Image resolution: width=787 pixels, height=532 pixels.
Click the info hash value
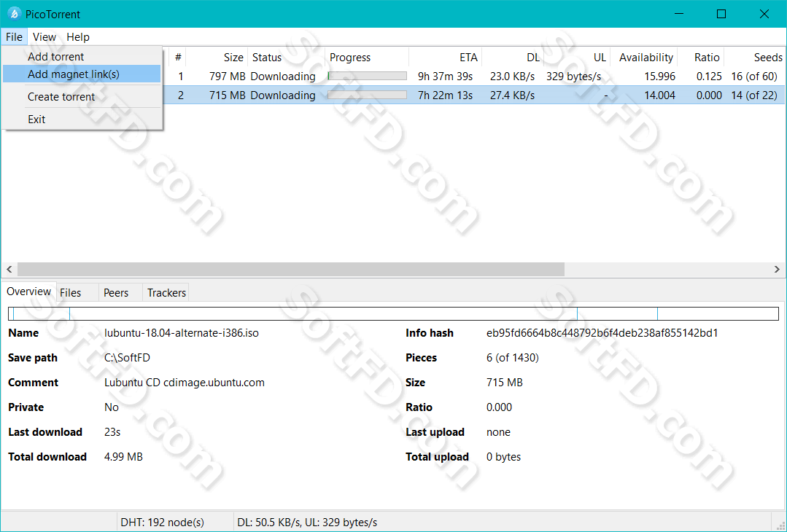pos(602,333)
